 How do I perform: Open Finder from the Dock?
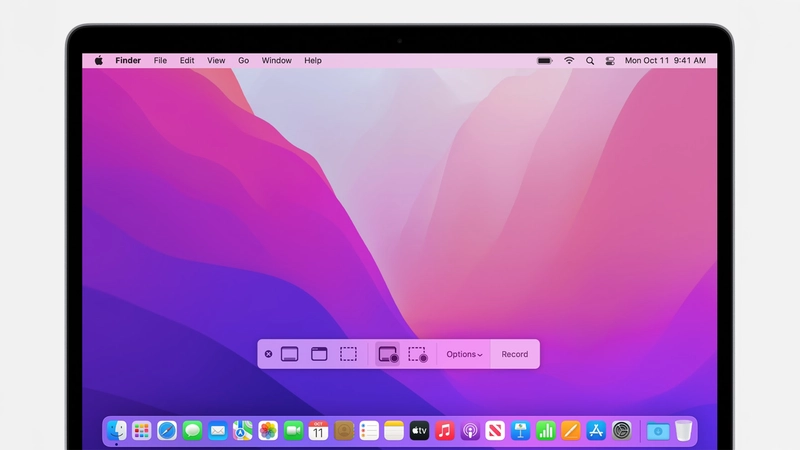[x=117, y=431]
